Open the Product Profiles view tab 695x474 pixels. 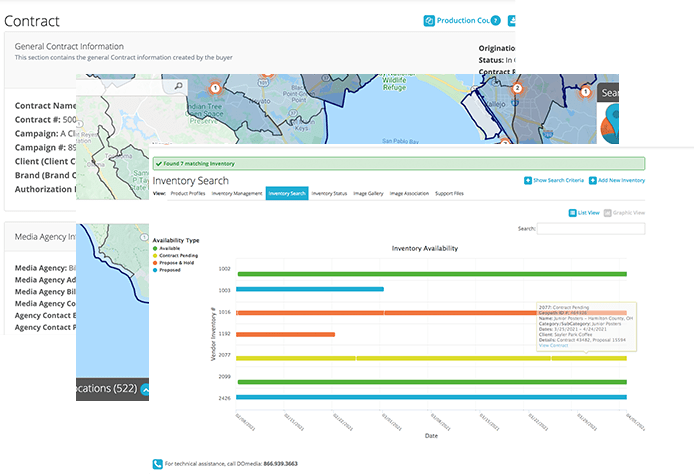click(x=188, y=193)
